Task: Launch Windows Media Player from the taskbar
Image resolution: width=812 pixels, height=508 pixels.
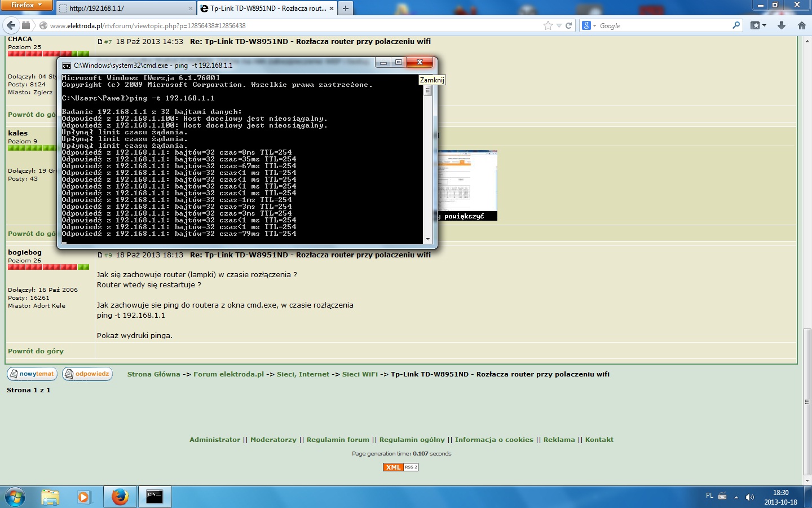Action: [x=84, y=497]
